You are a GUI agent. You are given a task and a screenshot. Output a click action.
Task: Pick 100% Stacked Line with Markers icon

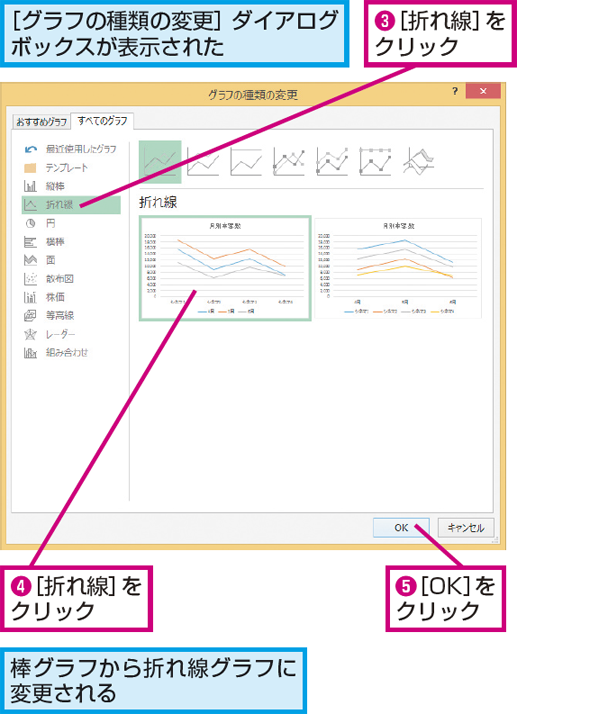tap(375, 162)
